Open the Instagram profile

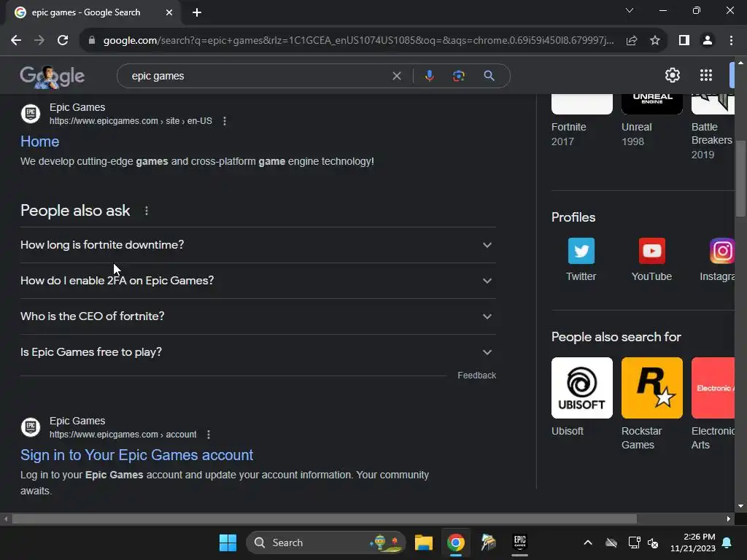pyautogui.click(x=717, y=260)
